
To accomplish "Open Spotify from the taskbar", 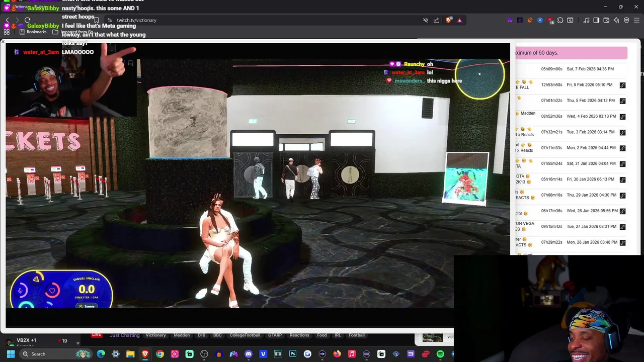I will (440, 354).
